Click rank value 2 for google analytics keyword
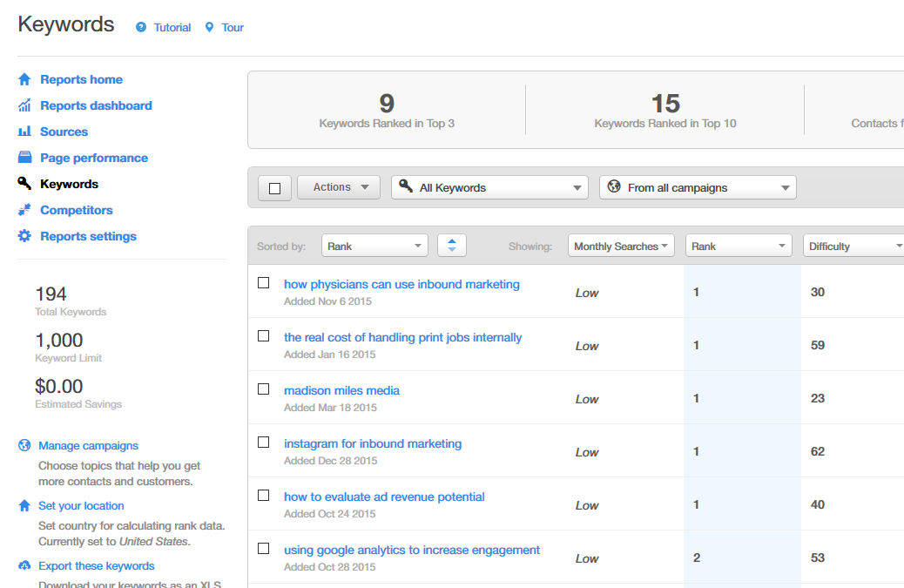The height and width of the screenshot is (588, 904). (x=697, y=558)
